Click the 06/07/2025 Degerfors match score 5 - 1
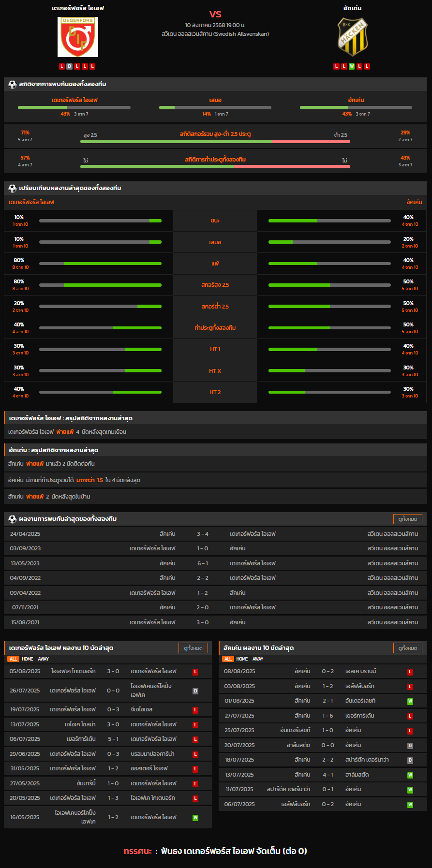This screenshot has height=868, width=432. [x=113, y=739]
